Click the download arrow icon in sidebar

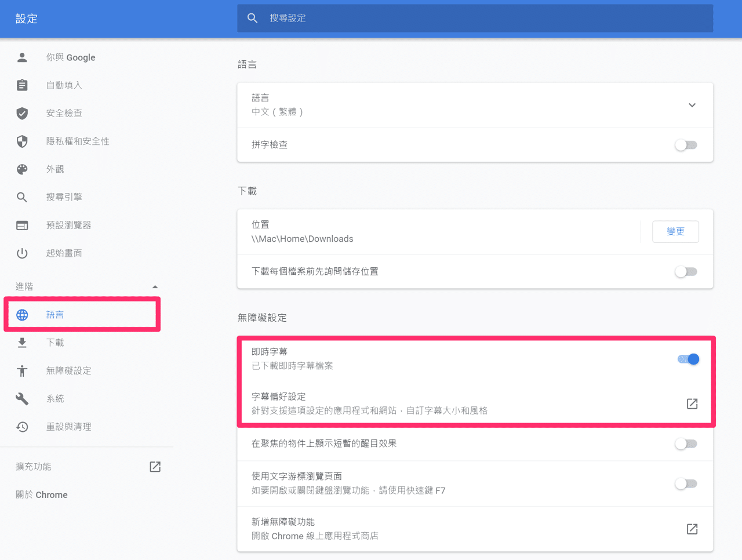pyautogui.click(x=22, y=343)
